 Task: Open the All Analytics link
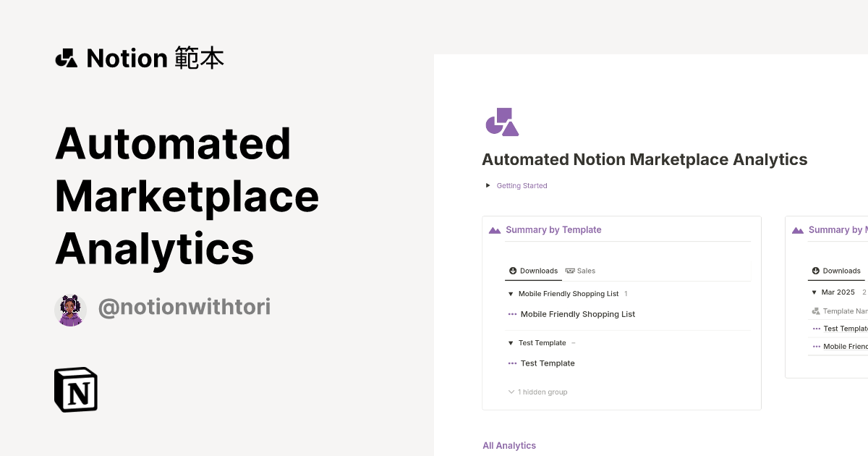[x=509, y=445]
